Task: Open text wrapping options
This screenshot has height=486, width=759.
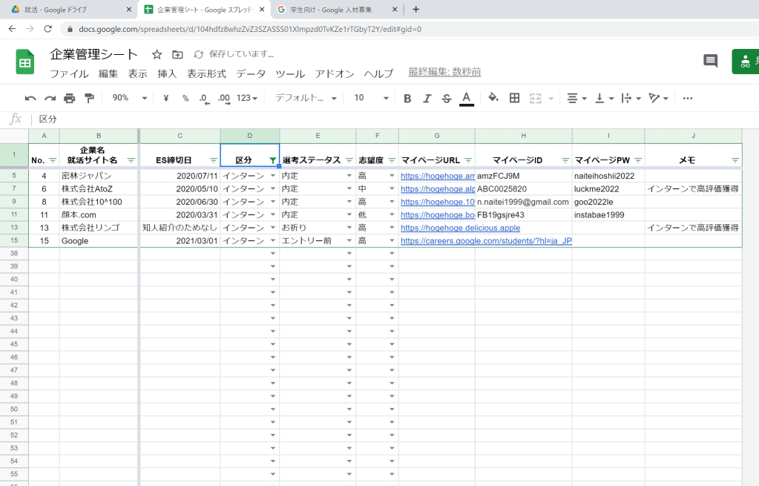Action: (x=631, y=98)
